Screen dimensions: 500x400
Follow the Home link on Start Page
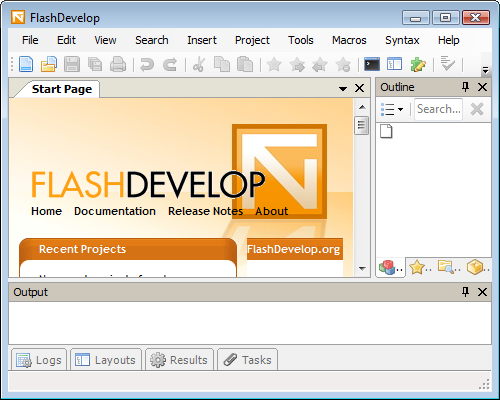pos(46,211)
